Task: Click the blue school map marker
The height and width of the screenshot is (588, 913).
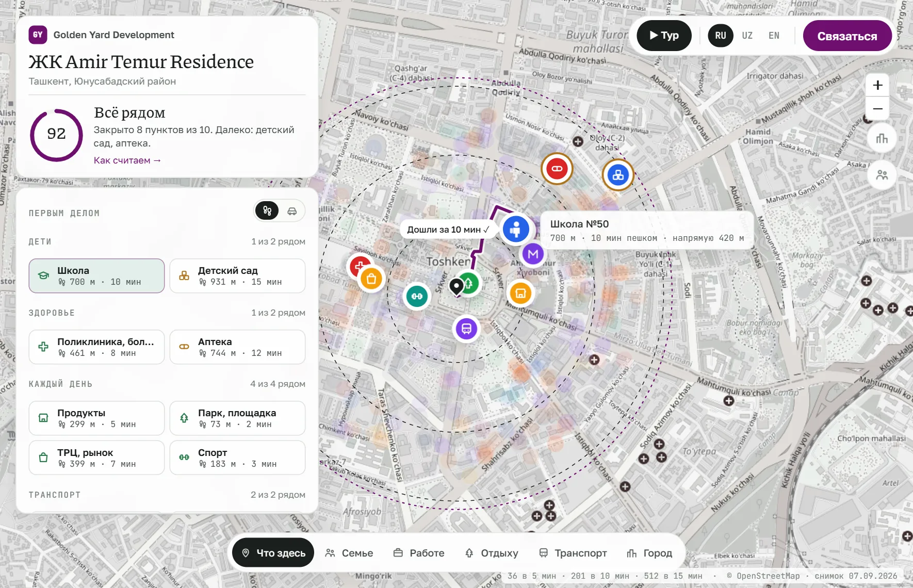Action: point(515,228)
